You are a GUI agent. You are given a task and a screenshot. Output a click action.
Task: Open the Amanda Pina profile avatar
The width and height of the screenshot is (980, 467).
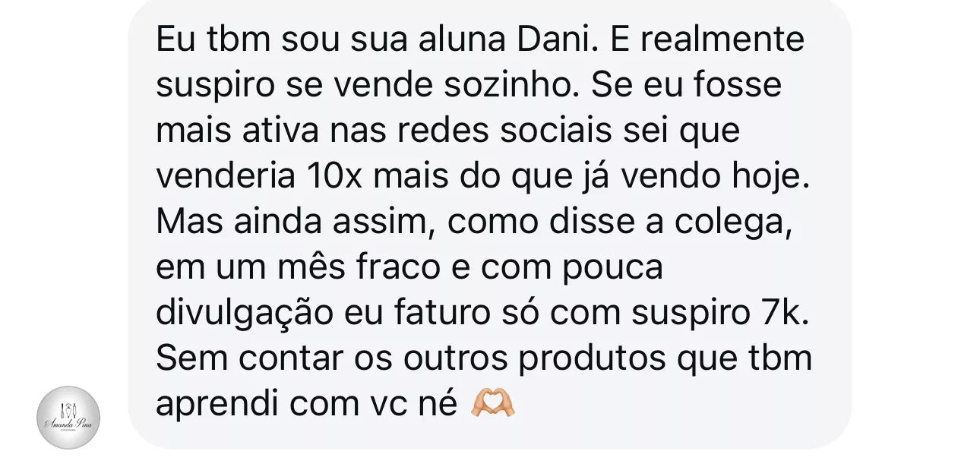(68, 417)
